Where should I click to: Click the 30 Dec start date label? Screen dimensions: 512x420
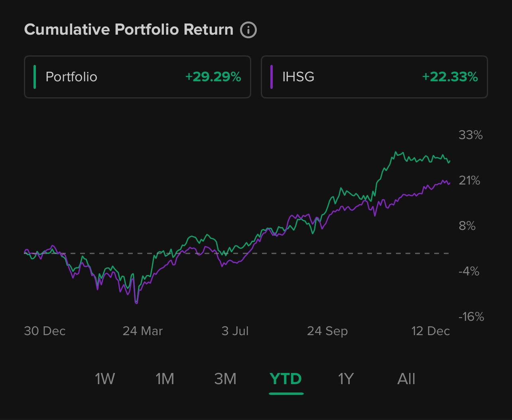click(45, 331)
